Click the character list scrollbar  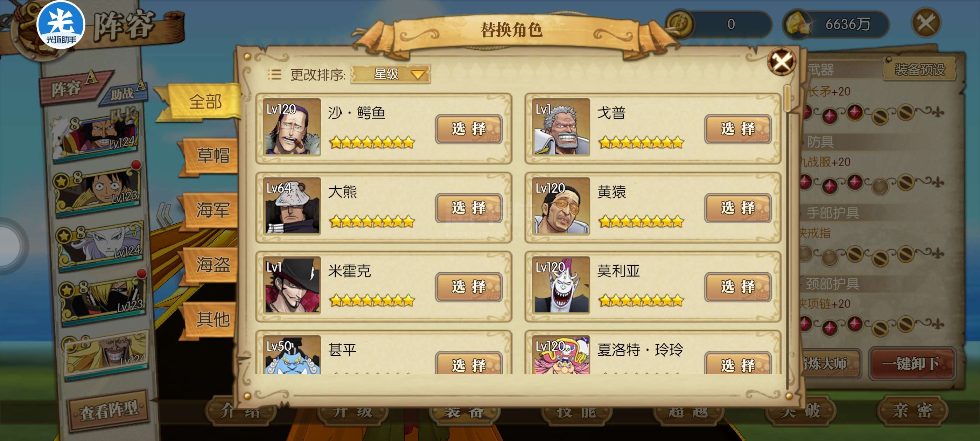point(787,98)
